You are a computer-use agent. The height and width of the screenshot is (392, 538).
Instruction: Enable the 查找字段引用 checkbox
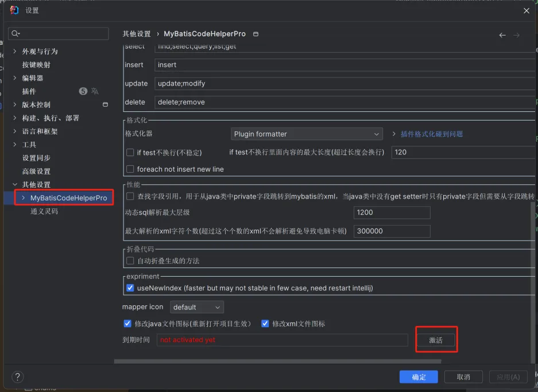point(130,196)
